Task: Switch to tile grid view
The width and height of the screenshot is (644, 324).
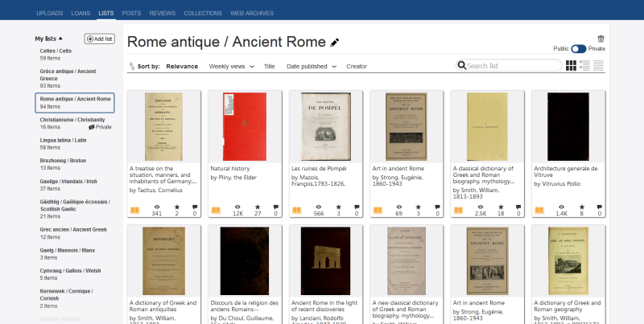Action: click(571, 66)
